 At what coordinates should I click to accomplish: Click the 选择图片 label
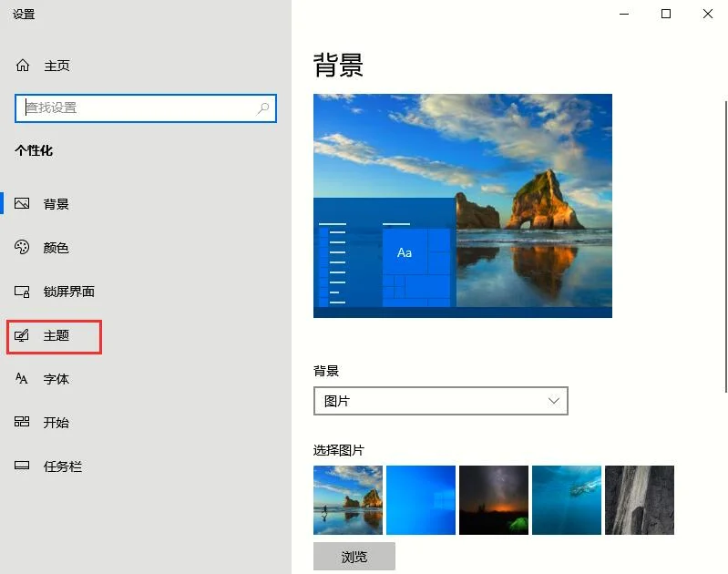tap(339, 450)
